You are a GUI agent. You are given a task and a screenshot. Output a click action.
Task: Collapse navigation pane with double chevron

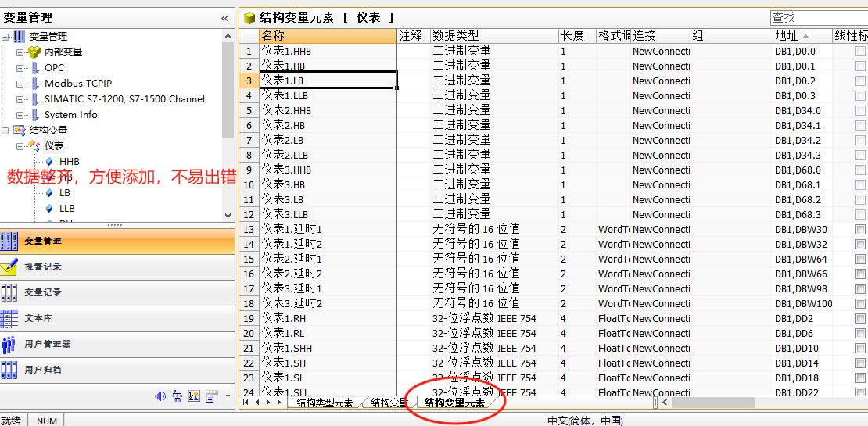225,18
